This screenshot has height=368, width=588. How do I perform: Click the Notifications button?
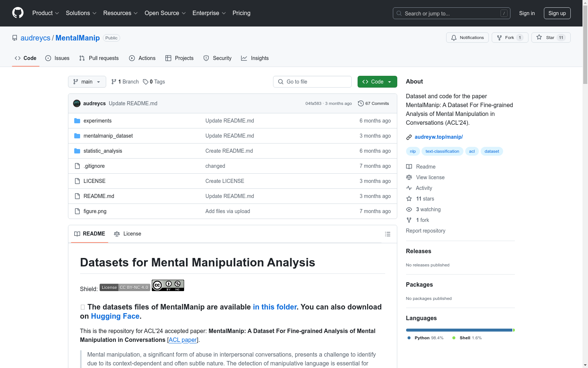click(467, 38)
